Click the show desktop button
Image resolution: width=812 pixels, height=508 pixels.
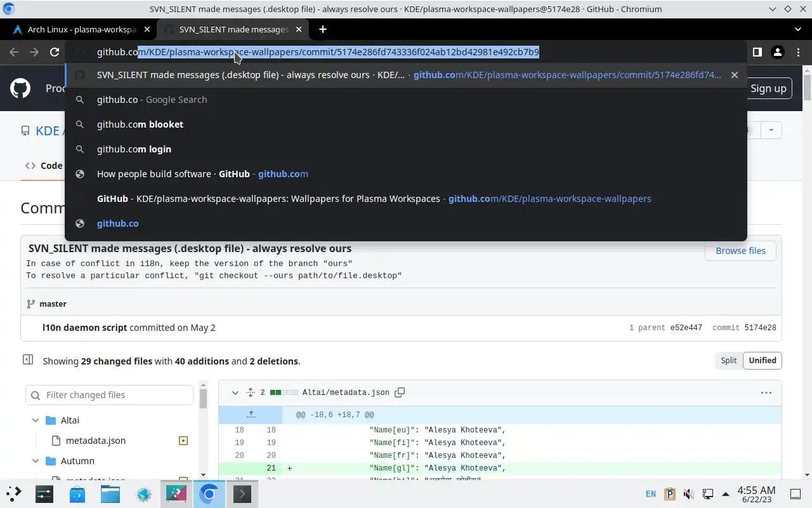click(x=796, y=494)
